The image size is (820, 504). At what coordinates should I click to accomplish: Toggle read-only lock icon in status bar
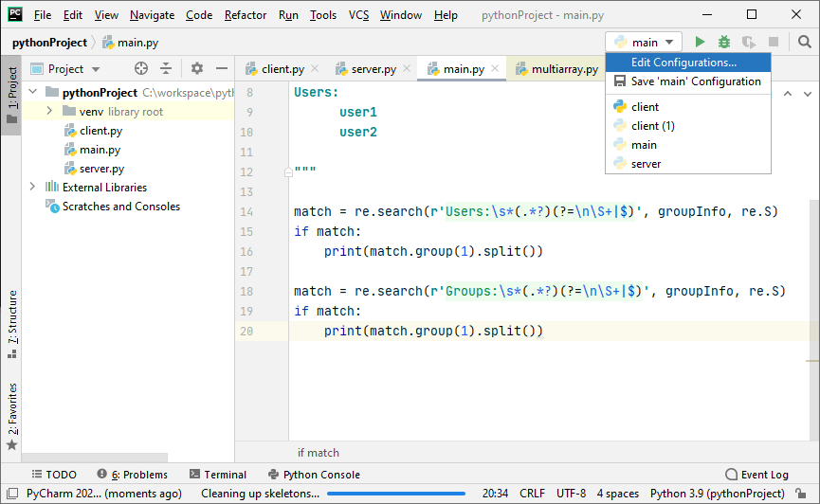point(800,493)
